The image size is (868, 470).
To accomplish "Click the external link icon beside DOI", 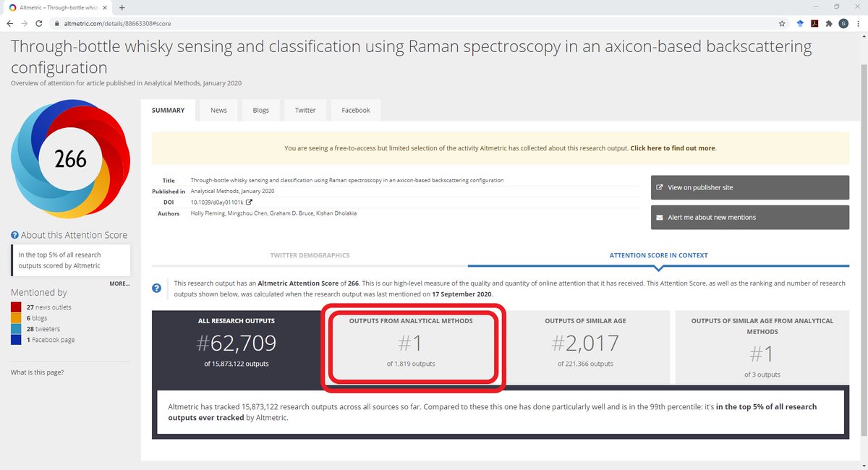I will 249,202.
